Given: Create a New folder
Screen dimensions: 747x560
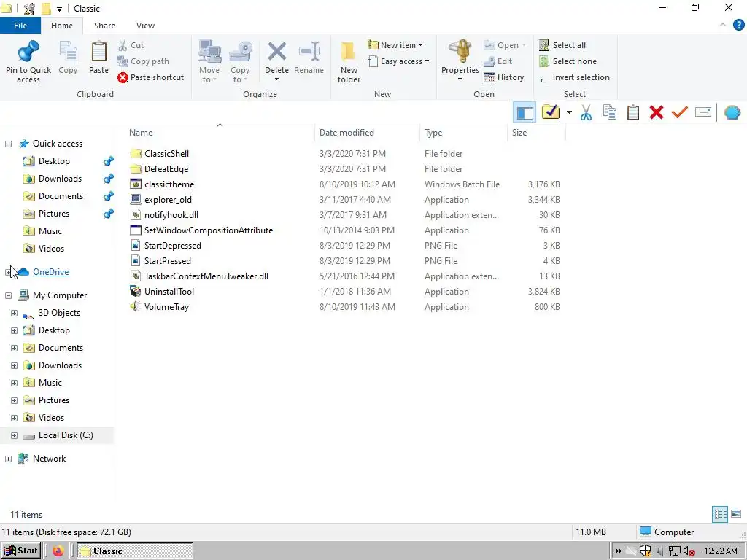Looking at the screenshot, I should [x=349, y=62].
